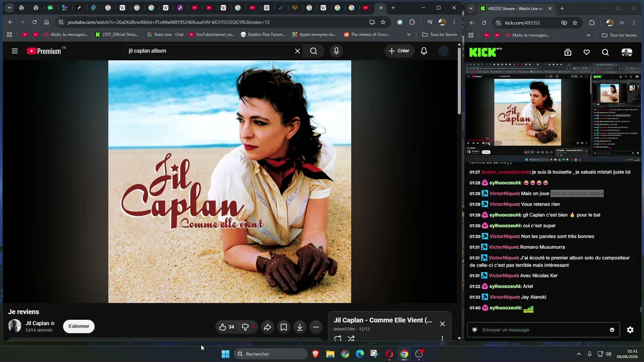
Task: Open the site info icon beside kick.com URL
Action: (x=498, y=23)
